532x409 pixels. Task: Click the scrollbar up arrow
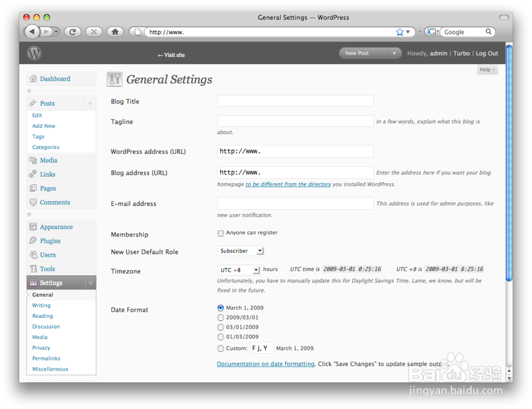pyautogui.click(x=509, y=370)
